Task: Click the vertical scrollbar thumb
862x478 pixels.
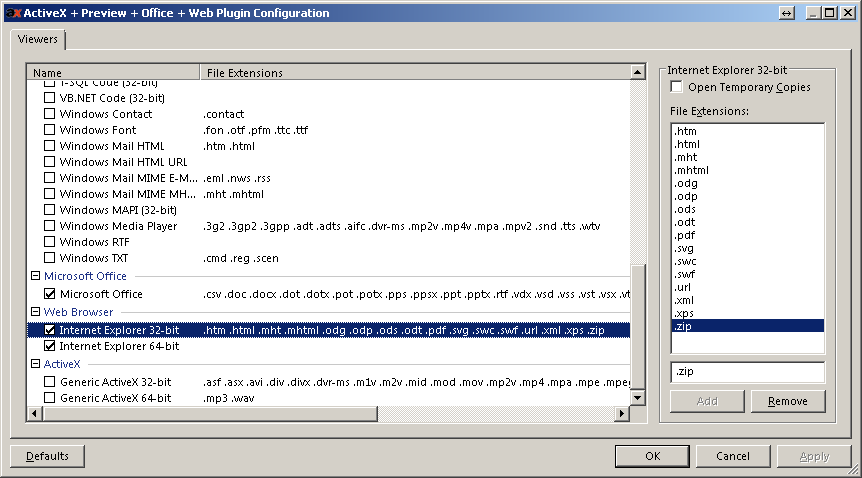Action: 637,328
